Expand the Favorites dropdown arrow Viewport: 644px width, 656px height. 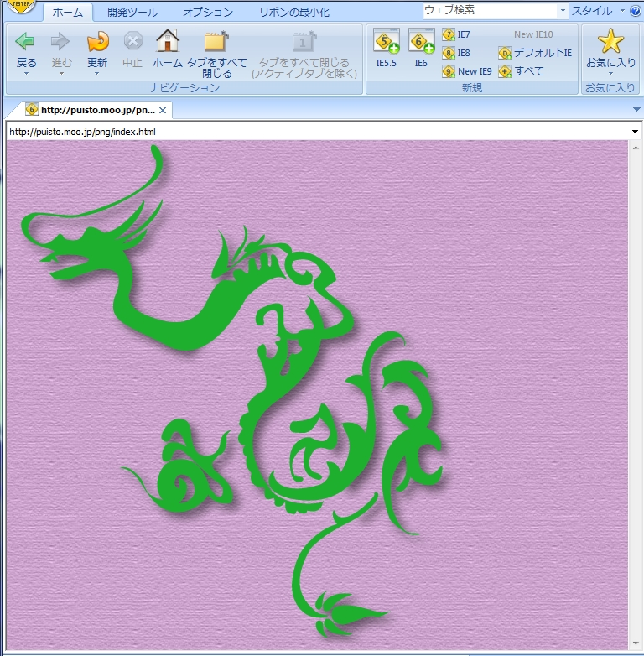point(610,74)
